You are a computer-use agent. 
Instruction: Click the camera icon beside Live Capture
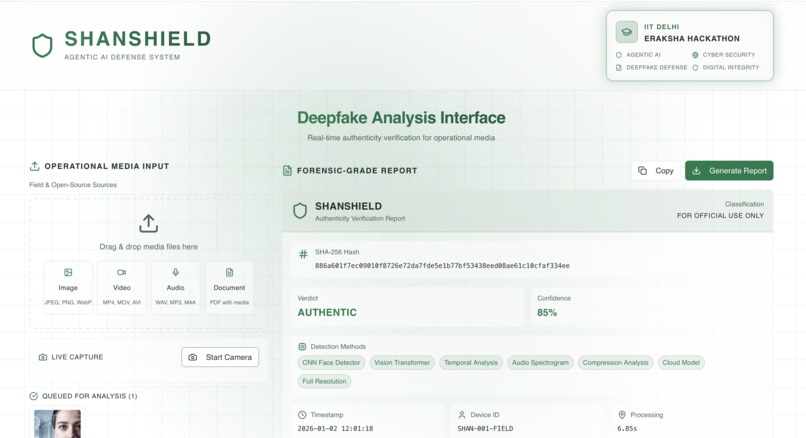(x=43, y=357)
